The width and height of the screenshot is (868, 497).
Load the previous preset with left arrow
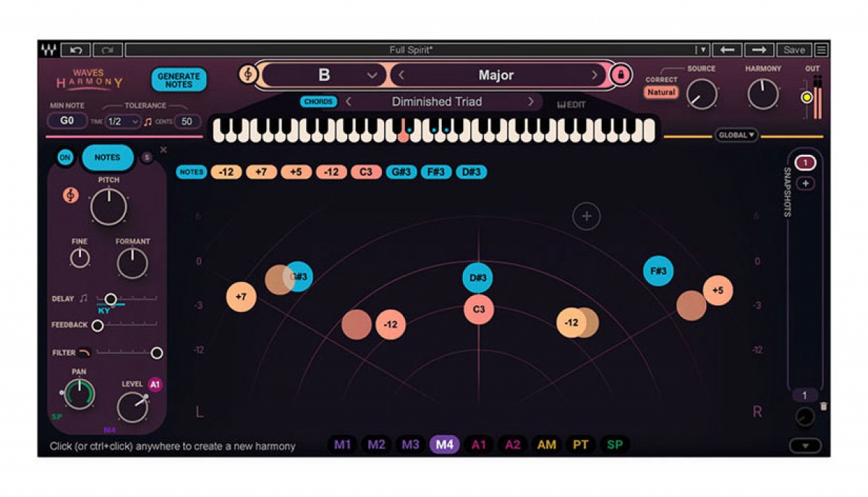pyautogui.click(x=727, y=50)
